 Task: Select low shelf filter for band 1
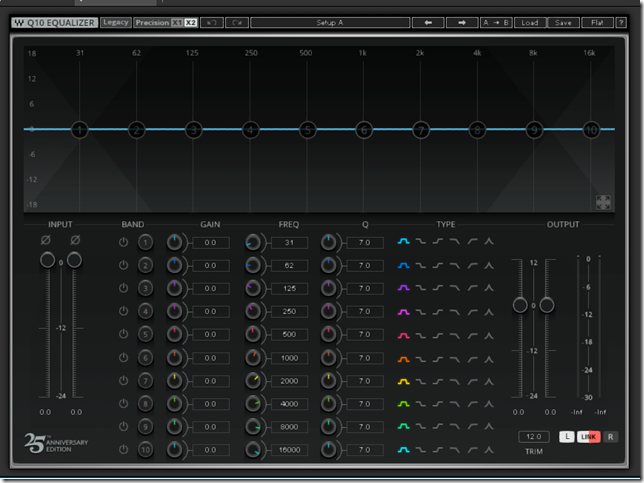coord(421,242)
